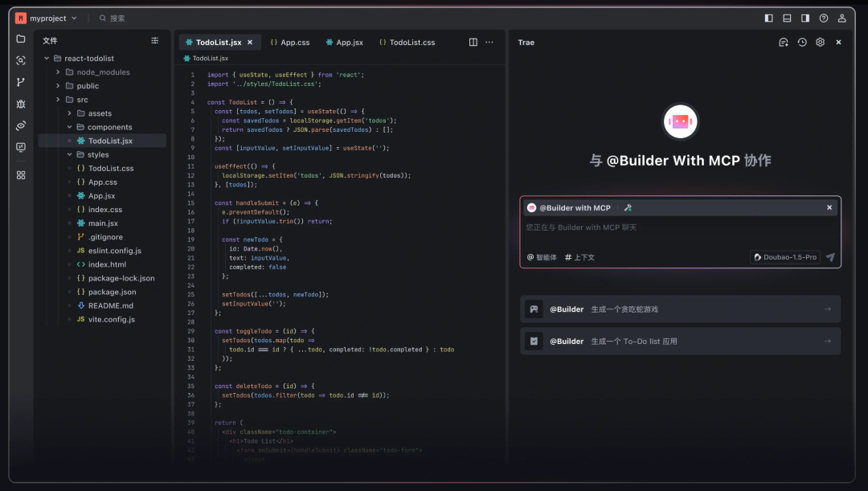The width and height of the screenshot is (868, 491).
Task: Open Trae panel settings gear
Action: 821,42
